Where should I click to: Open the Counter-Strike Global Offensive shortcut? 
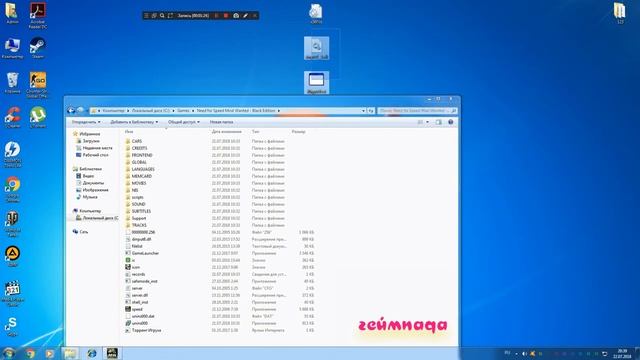click(x=38, y=84)
